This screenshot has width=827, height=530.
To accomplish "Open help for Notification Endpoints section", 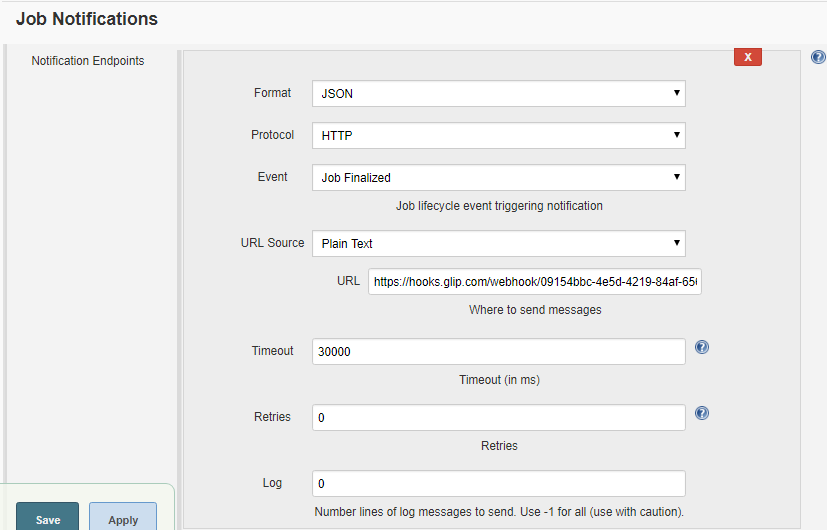I will point(818,57).
